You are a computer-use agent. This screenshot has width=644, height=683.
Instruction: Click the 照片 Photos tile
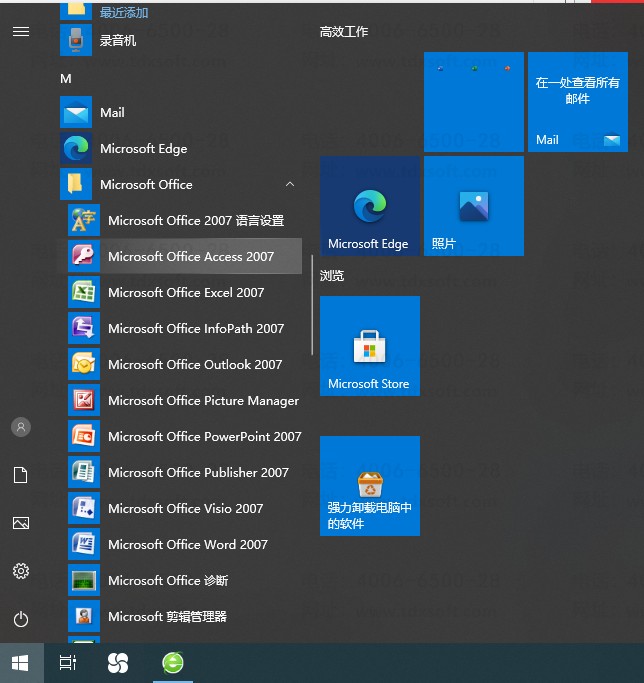[x=473, y=206]
